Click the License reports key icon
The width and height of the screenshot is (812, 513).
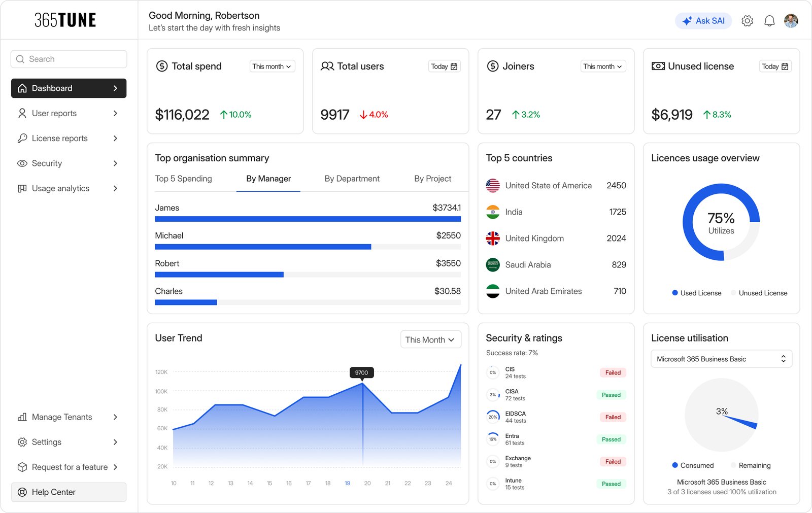[x=22, y=138]
